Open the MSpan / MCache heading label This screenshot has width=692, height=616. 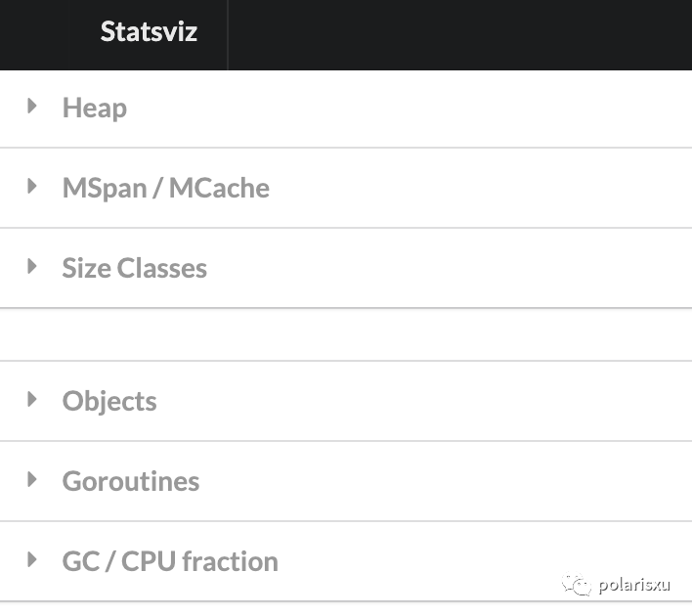point(166,188)
